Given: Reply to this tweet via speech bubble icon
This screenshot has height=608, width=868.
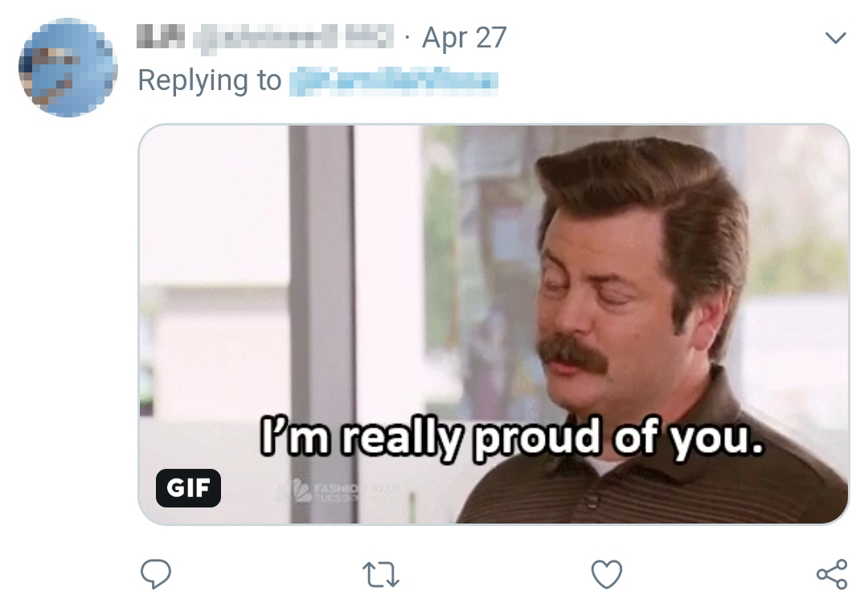Looking at the screenshot, I should pyautogui.click(x=156, y=573).
